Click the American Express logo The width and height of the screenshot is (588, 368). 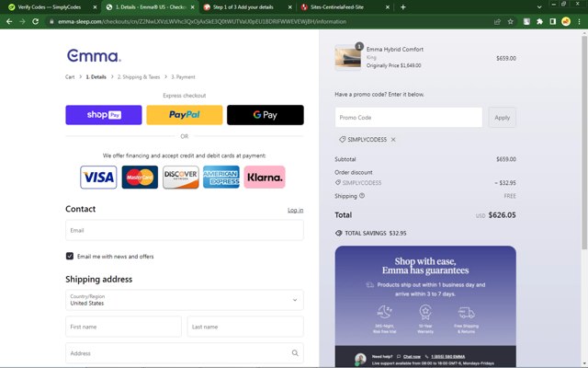221,178
